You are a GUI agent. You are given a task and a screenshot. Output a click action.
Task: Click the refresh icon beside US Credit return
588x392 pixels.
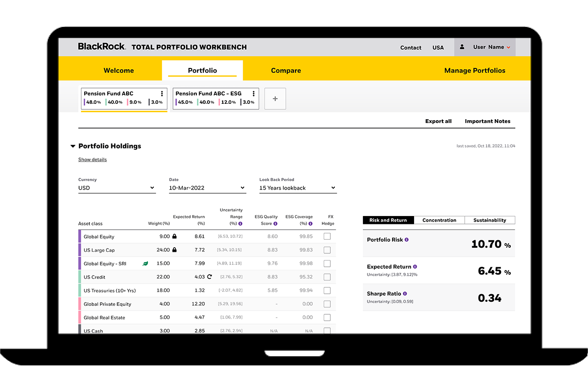tap(209, 277)
